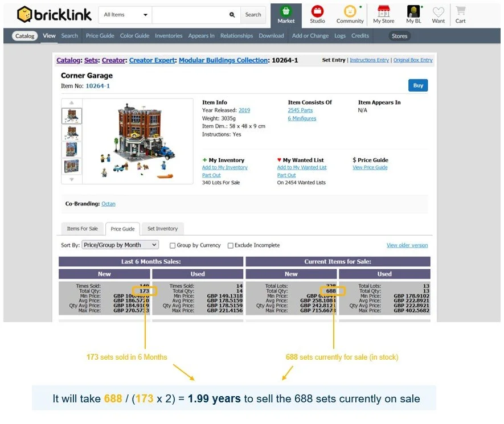Select the fourth box-back thumbnail
The height and width of the screenshot is (424, 504).
coord(72,166)
